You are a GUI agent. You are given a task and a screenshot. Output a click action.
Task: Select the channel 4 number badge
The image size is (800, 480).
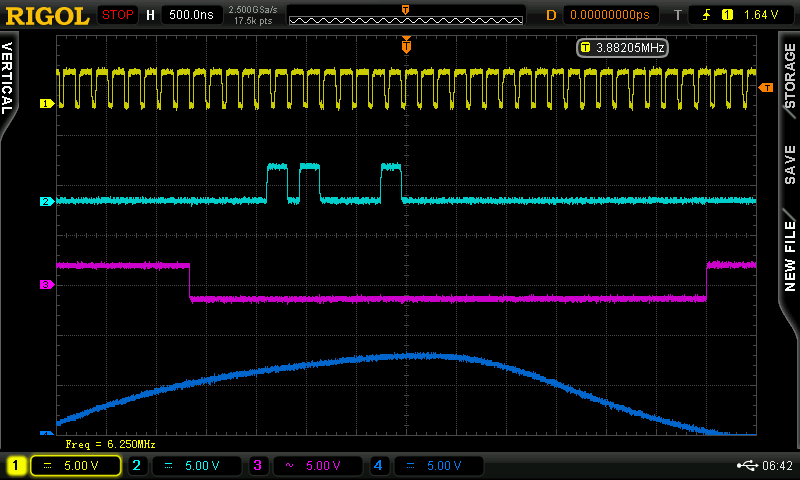[378, 465]
